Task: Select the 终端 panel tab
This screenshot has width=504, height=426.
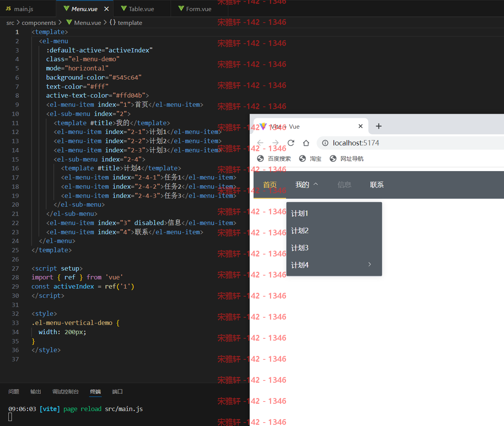Action: (x=96, y=392)
